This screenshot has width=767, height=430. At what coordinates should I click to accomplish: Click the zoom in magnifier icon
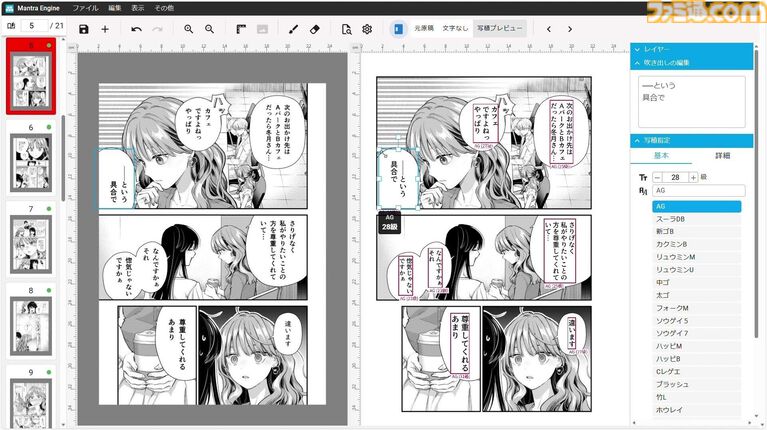[188, 29]
